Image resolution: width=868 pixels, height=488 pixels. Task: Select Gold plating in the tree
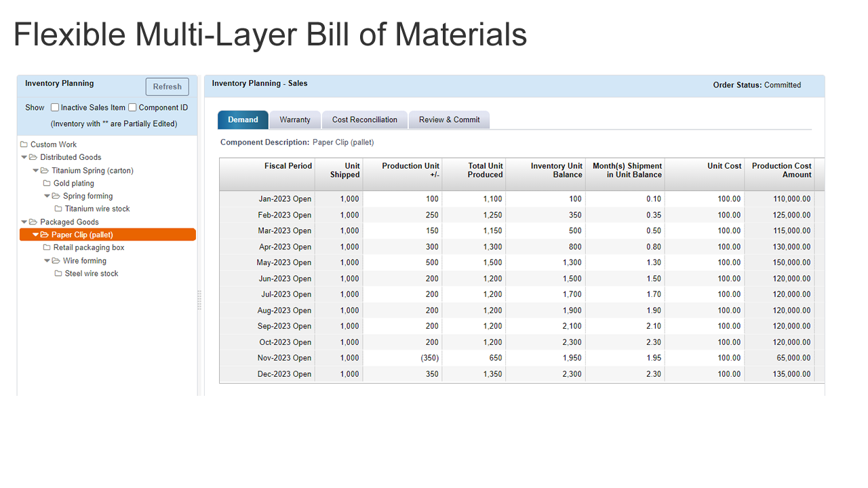tap(74, 183)
